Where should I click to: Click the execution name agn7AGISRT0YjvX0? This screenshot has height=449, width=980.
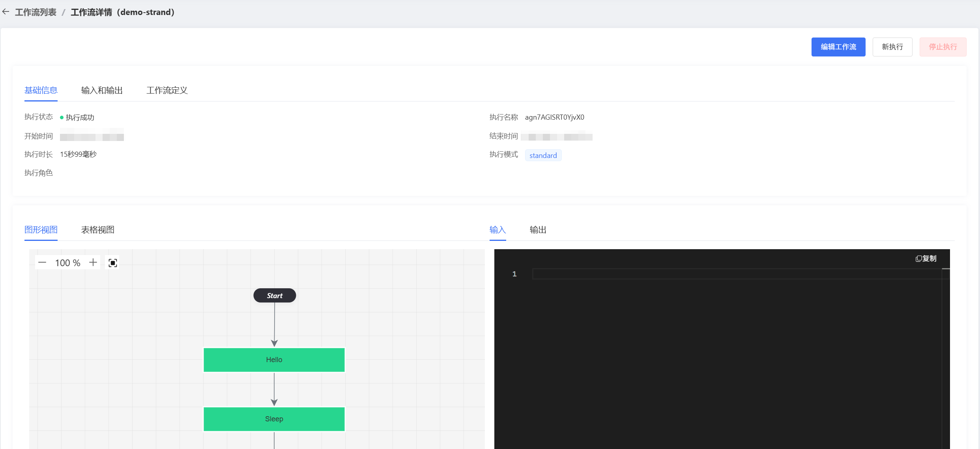(555, 117)
